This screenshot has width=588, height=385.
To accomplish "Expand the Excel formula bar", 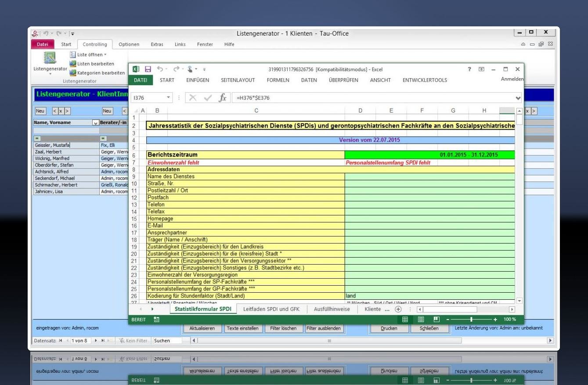I will click(x=518, y=98).
